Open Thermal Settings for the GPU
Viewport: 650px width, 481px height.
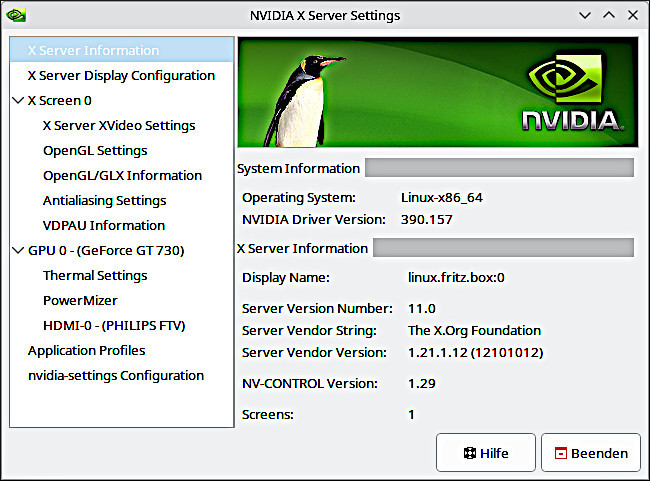click(x=95, y=276)
